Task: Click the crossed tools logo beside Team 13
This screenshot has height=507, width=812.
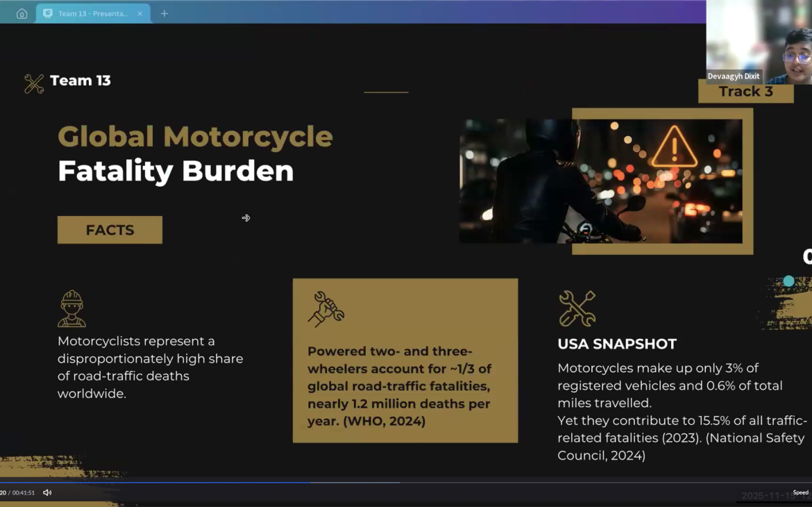Action: [33, 83]
